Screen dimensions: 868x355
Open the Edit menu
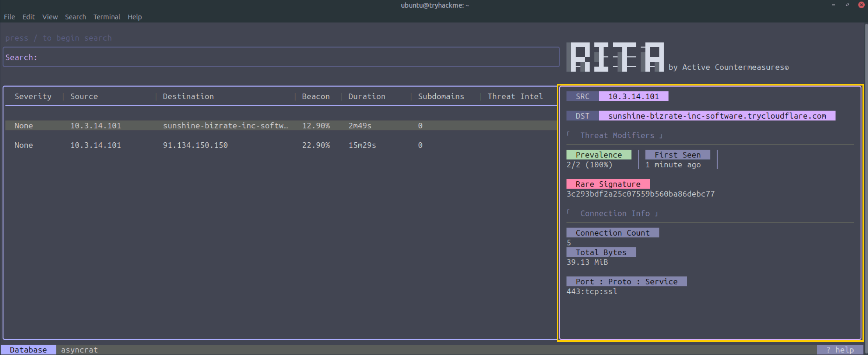point(28,17)
